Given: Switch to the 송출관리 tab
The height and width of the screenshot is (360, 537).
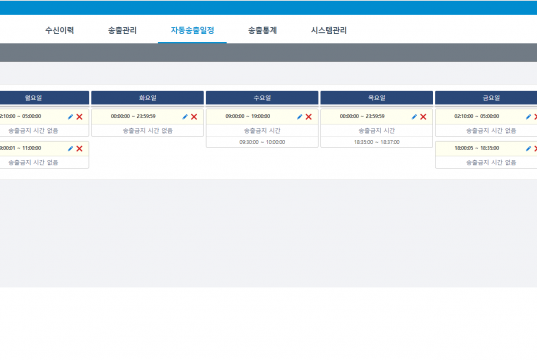Looking at the screenshot, I should 122,30.
